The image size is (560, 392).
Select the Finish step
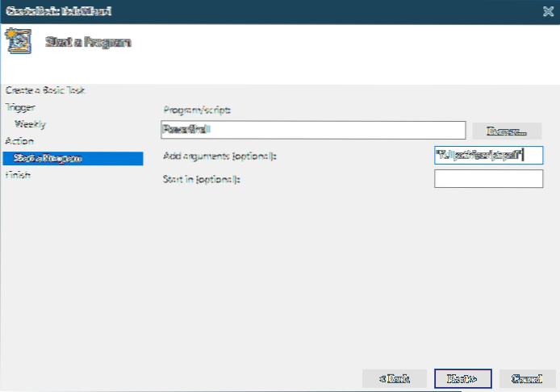point(18,174)
